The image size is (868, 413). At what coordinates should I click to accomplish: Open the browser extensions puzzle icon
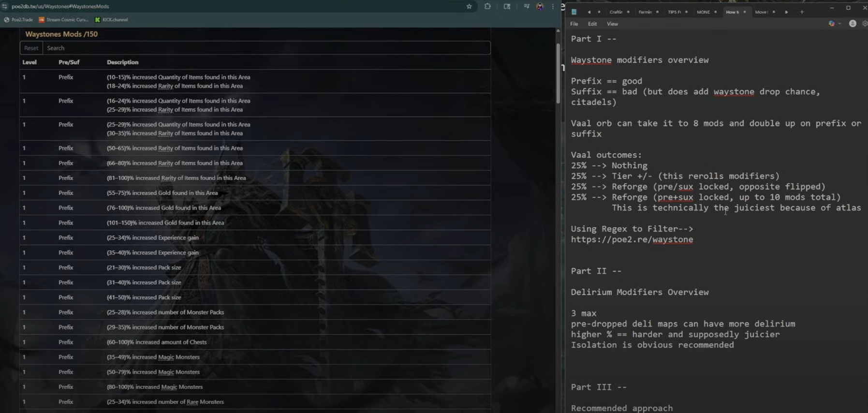pyautogui.click(x=487, y=6)
